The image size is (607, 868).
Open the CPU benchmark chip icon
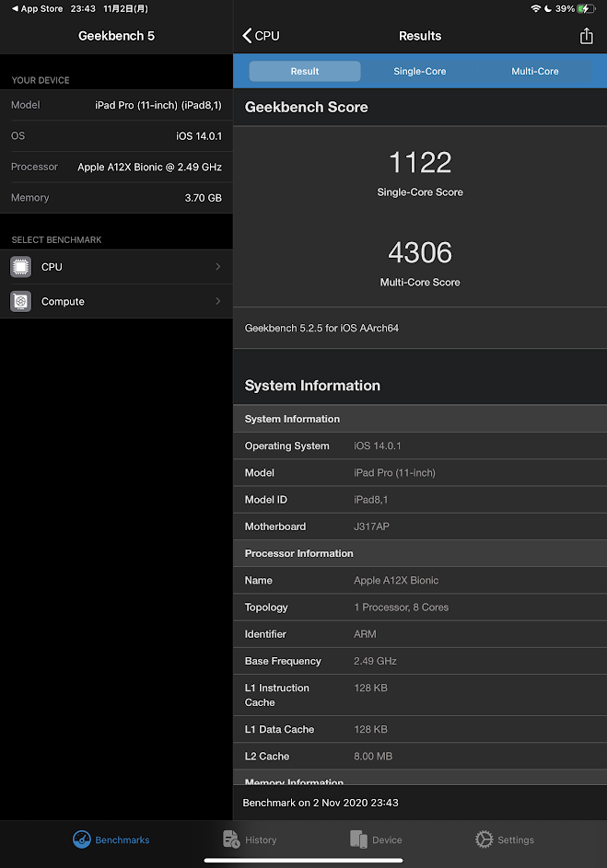coord(21,267)
